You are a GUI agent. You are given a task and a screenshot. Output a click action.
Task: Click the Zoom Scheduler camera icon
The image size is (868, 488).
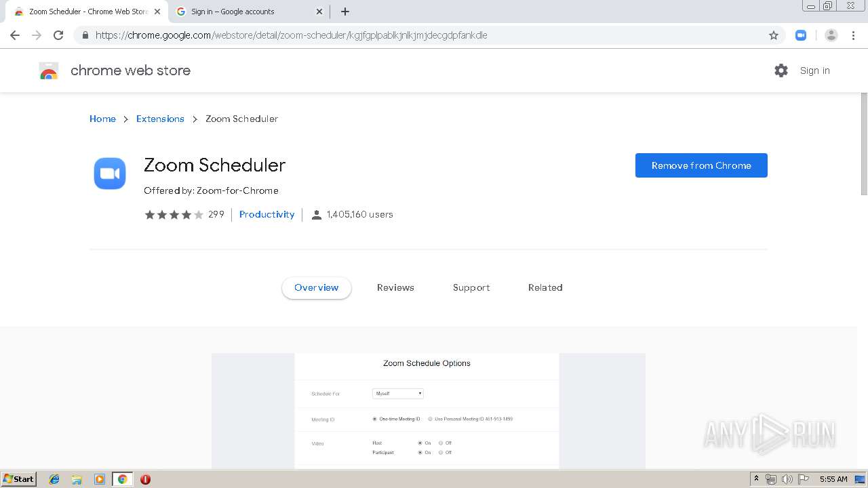(110, 174)
